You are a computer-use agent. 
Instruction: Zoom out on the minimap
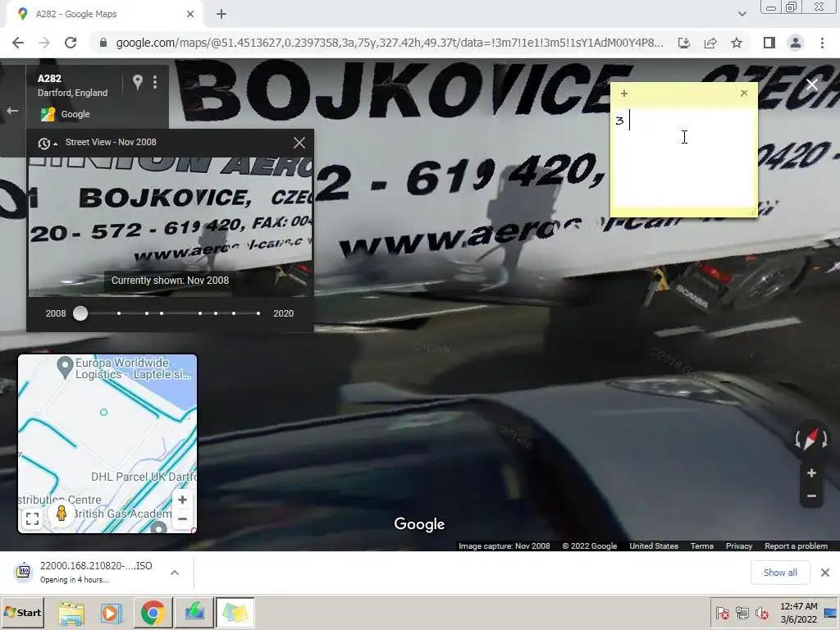[x=182, y=519]
